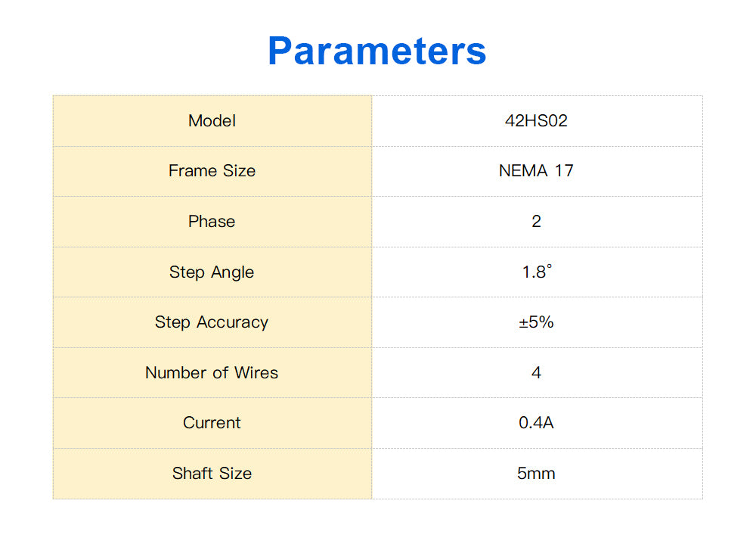Click the 1.8° step angle value
The height and width of the screenshot is (538, 756).
(536, 272)
